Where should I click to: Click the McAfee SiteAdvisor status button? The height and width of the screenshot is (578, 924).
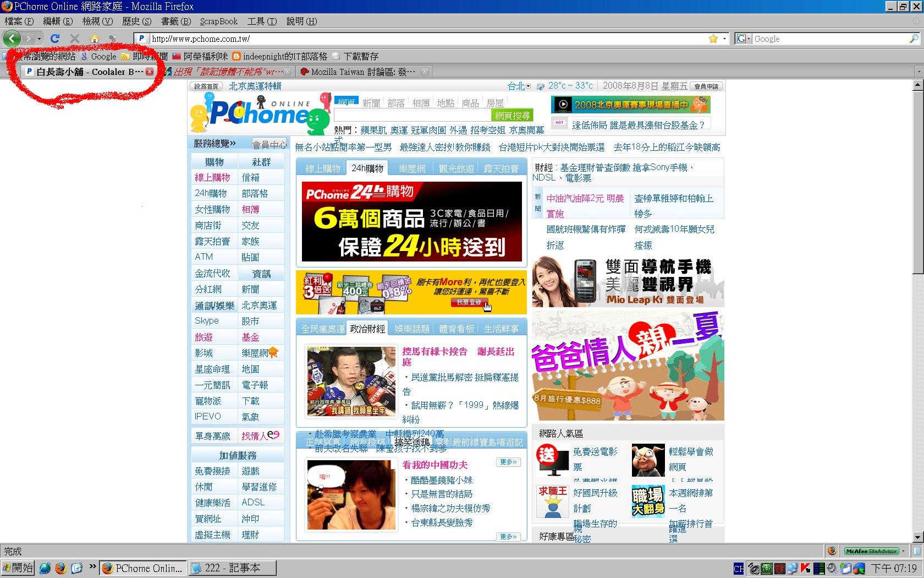871,551
